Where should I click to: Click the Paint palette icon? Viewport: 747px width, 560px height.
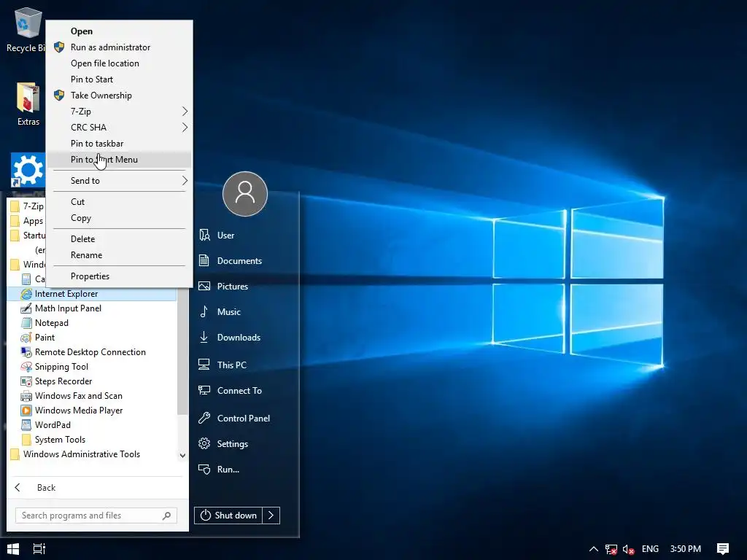pyautogui.click(x=26, y=338)
